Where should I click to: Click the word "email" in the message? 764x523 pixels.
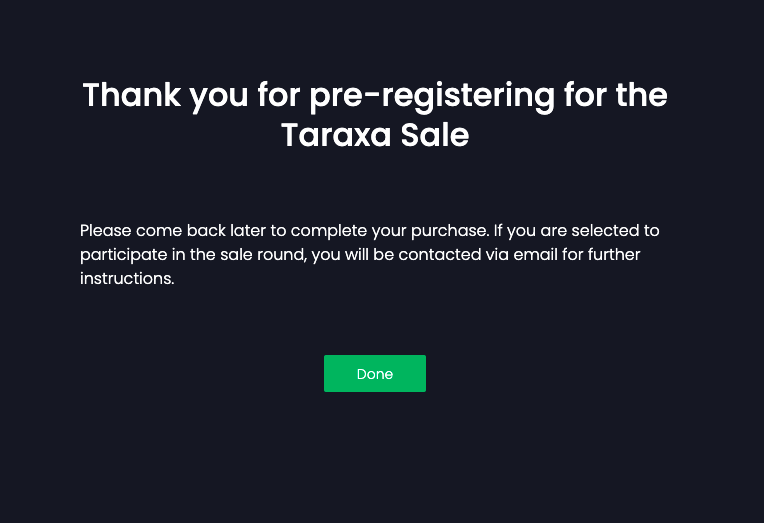tap(535, 255)
